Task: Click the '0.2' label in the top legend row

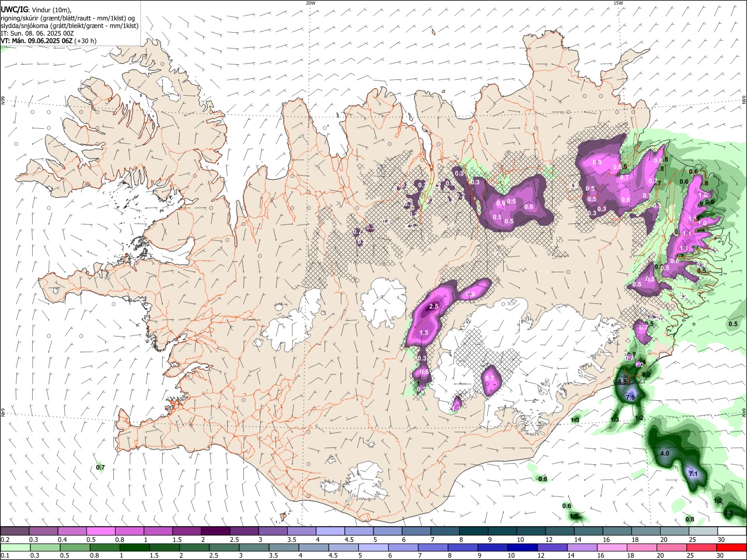Action: click(x=5, y=540)
